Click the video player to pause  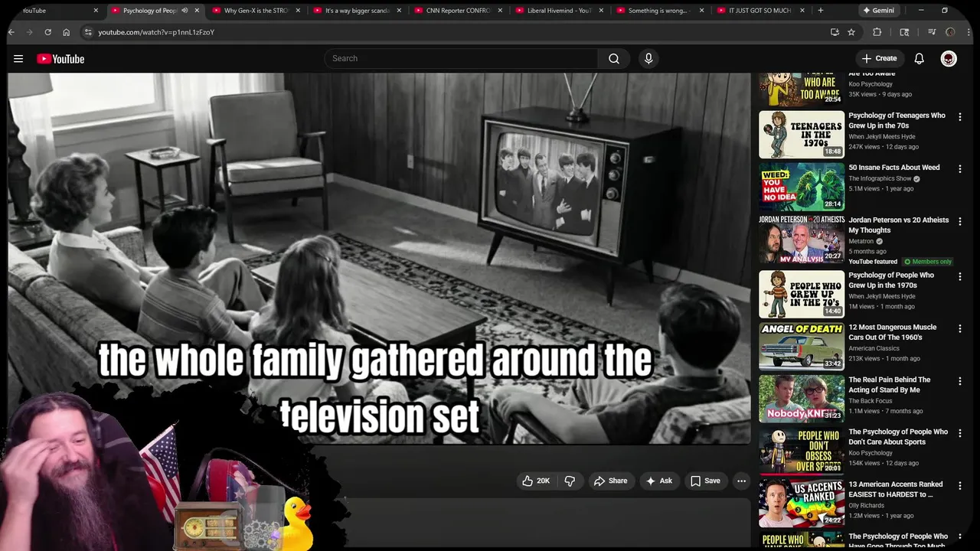point(380,259)
